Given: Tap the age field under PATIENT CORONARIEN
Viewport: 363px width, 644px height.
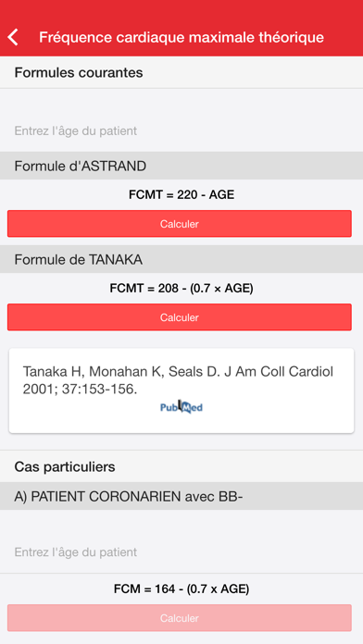Looking at the screenshot, I should pyautogui.click(x=181, y=552).
